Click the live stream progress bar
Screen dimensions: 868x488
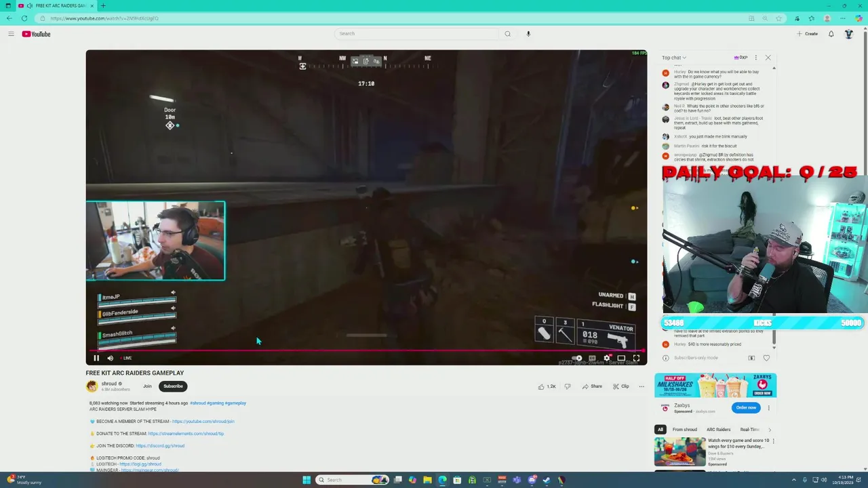pyautogui.click(x=366, y=351)
